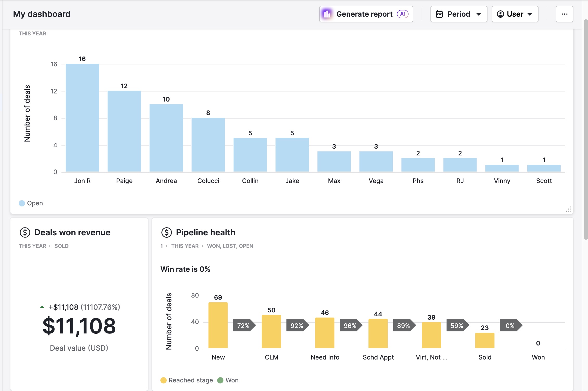
Task: Toggle the Open series in chart legend
Action: click(x=31, y=203)
